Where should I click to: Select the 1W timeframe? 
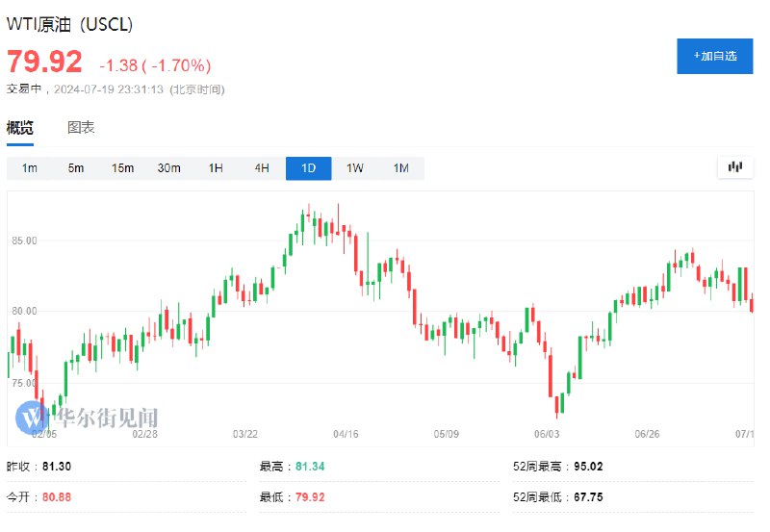coord(354,168)
